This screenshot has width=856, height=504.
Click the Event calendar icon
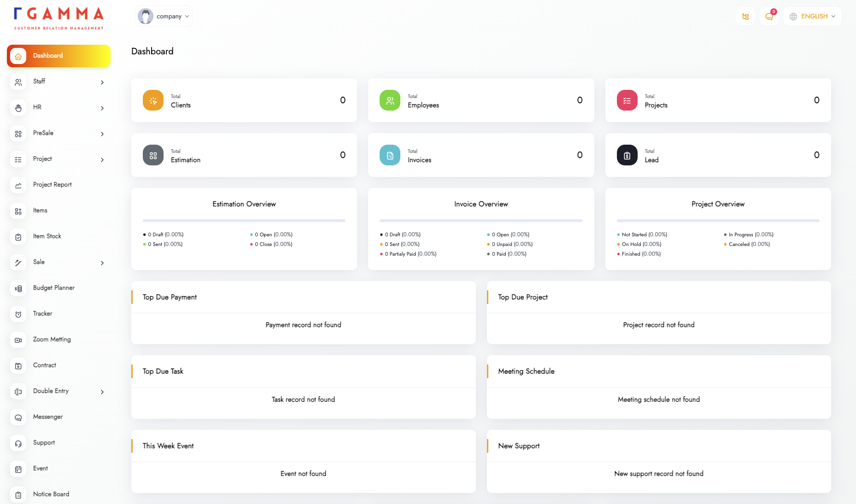click(18, 469)
